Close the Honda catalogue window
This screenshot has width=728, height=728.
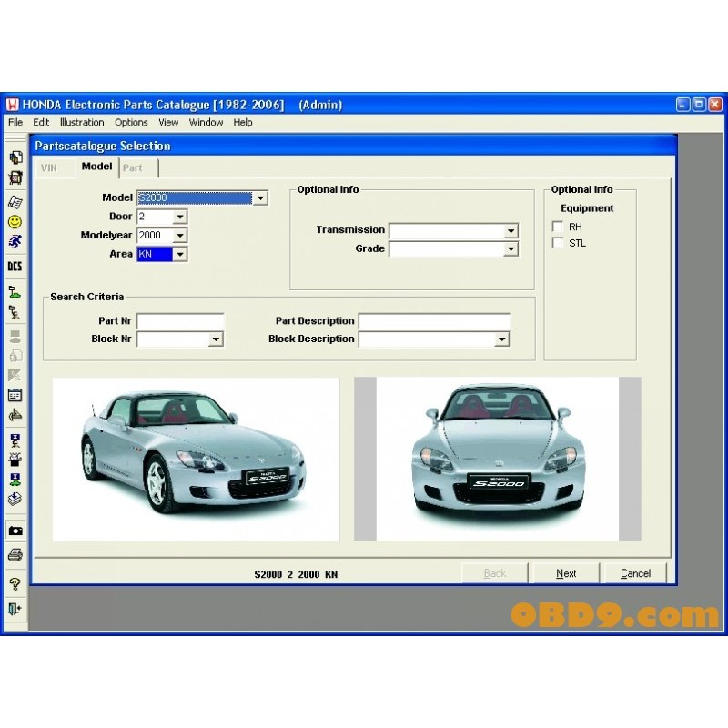click(x=715, y=105)
